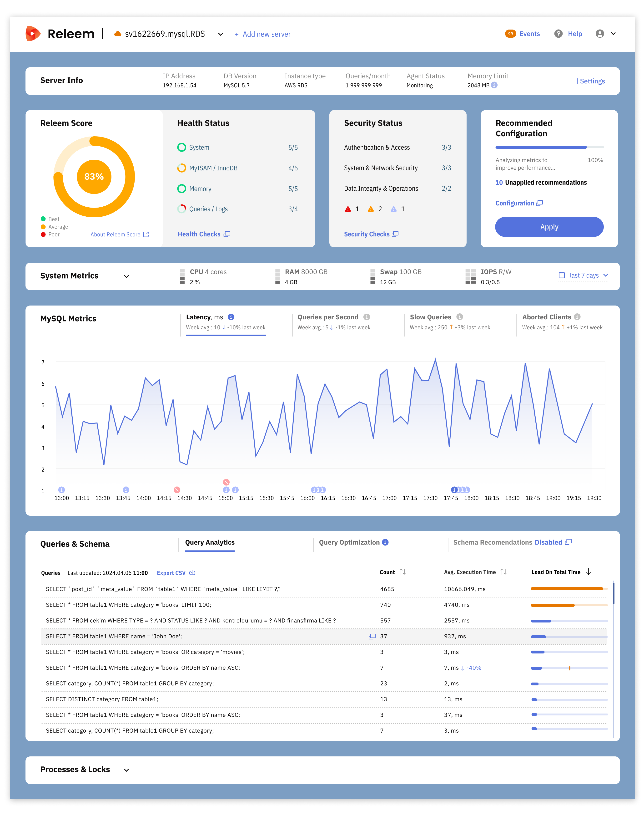
Task: Click the Export CSV download icon
Action: (192, 573)
